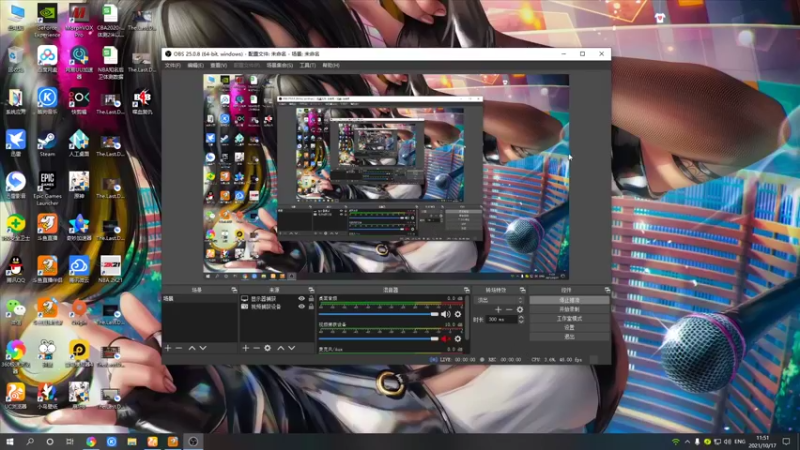Image resolution: width=800 pixels, height=450 pixels.
Task: Open the MorphVOX Pro desktop shortcut
Action: coord(79,21)
